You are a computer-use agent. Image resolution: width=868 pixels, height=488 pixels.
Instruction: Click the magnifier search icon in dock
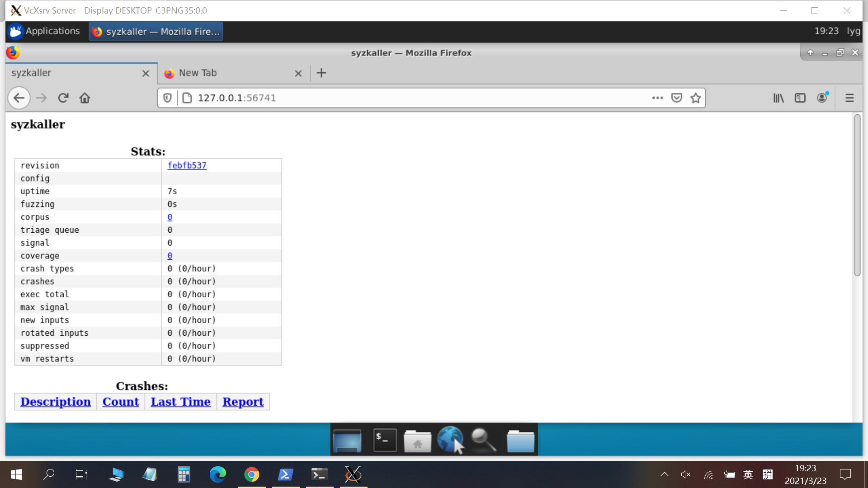(482, 439)
